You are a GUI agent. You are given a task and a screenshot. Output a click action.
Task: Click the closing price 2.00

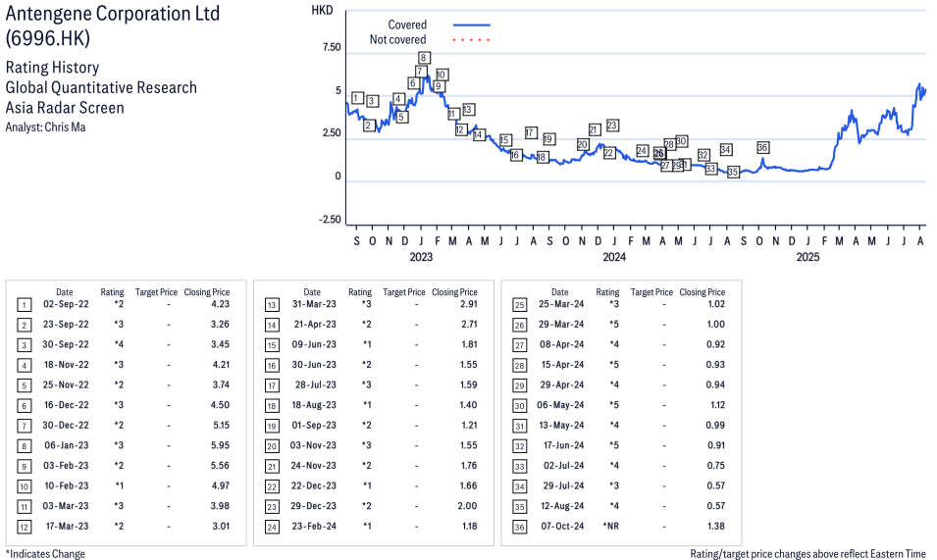[467, 506]
